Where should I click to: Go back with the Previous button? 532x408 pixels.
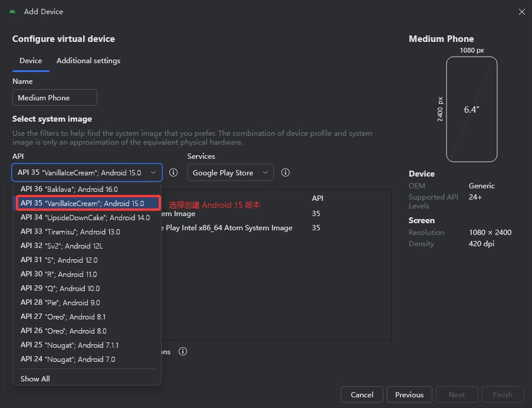pyautogui.click(x=409, y=395)
